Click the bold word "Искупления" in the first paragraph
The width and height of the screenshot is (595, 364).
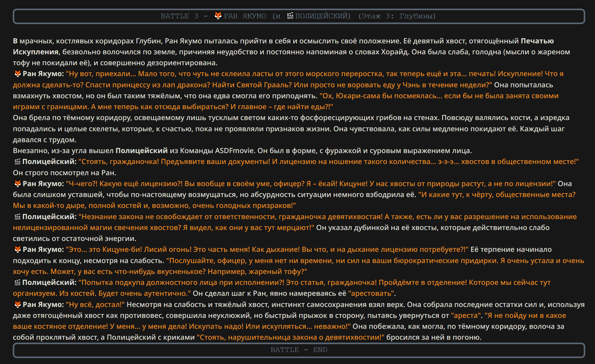pos(35,52)
